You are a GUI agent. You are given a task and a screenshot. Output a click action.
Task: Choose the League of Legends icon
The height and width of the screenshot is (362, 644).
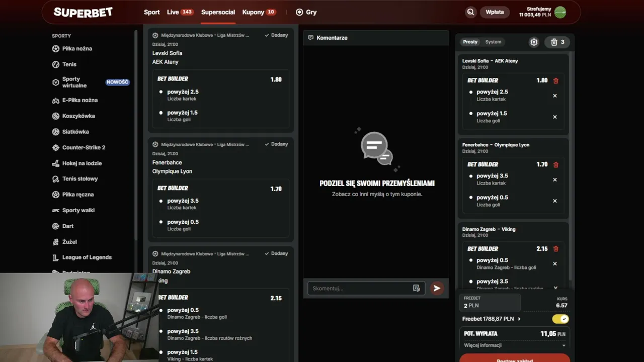click(56, 258)
